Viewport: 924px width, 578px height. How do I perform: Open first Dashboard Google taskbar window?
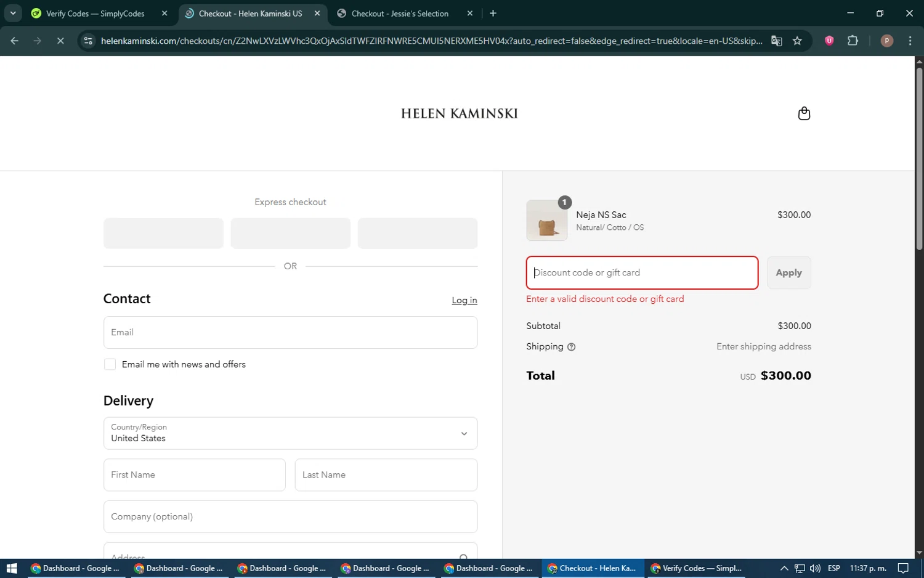[76, 568]
